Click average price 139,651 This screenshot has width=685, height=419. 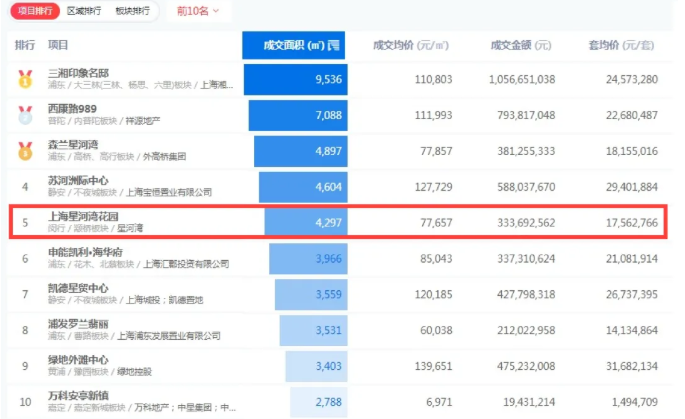tap(433, 366)
